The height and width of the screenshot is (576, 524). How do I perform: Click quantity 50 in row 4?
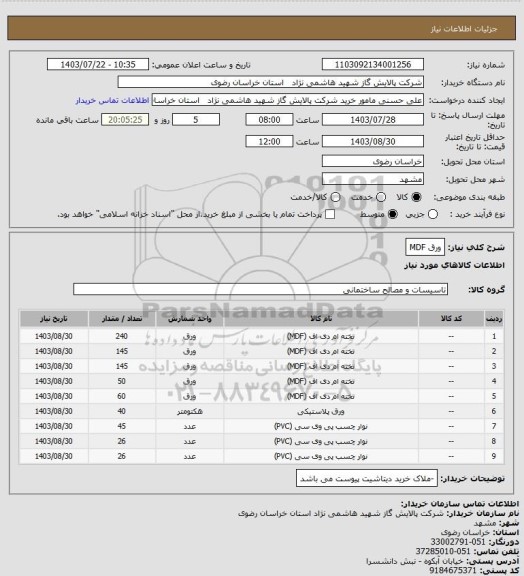122,381
